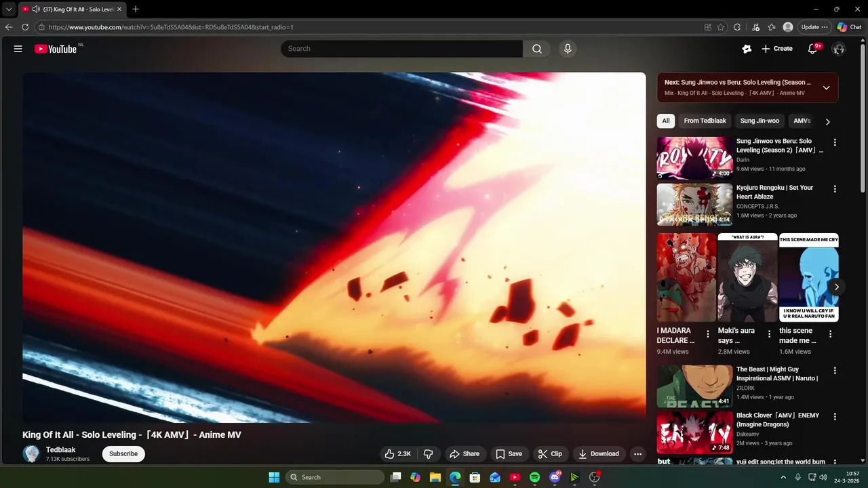Open the YouTube notifications bell
The width and height of the screenshot is (868, 488).
(812, 49)
